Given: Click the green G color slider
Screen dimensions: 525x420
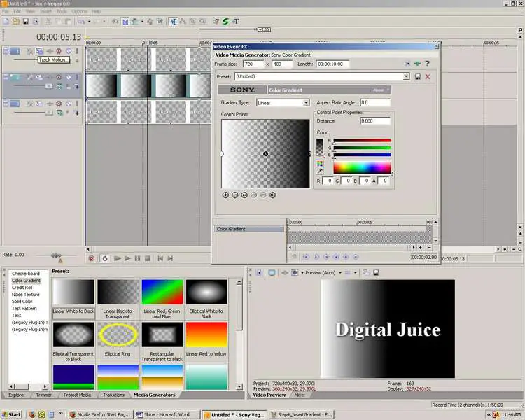Looking at the screenshot, I should [362, 148].
